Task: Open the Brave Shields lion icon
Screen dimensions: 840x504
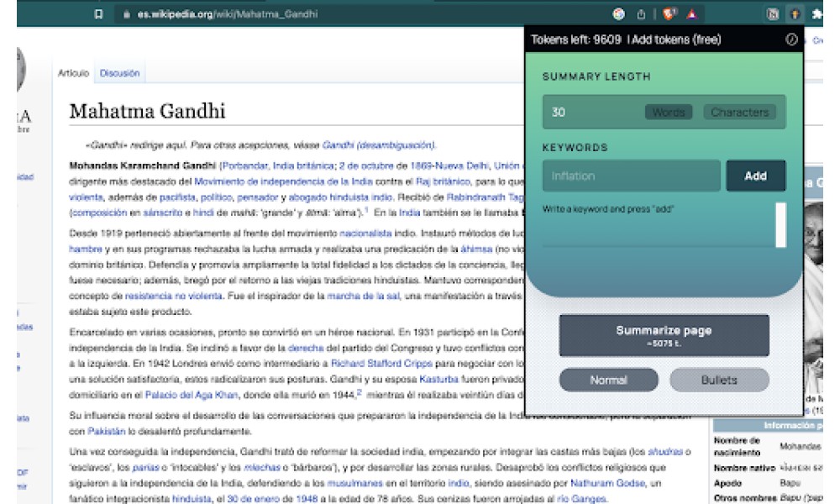Action: coord(669,14)
